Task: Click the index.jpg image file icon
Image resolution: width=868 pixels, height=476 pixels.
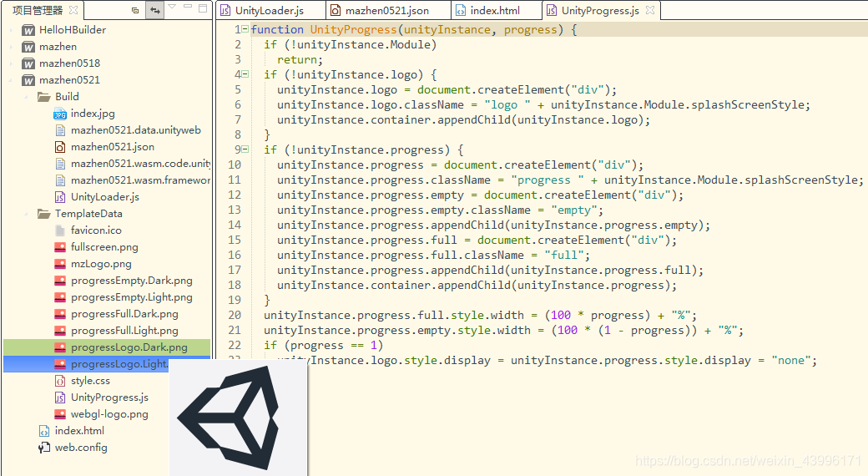Action: (60, 114)
